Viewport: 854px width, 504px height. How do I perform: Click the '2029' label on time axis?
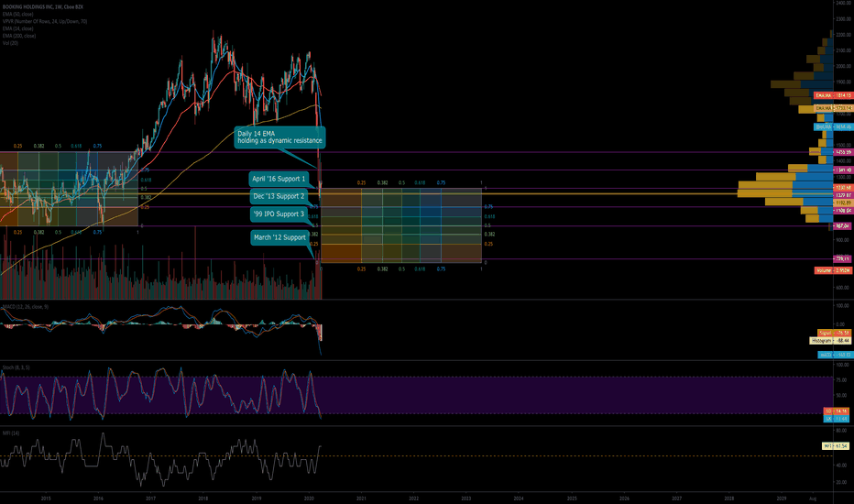click(x=782, y=498)
